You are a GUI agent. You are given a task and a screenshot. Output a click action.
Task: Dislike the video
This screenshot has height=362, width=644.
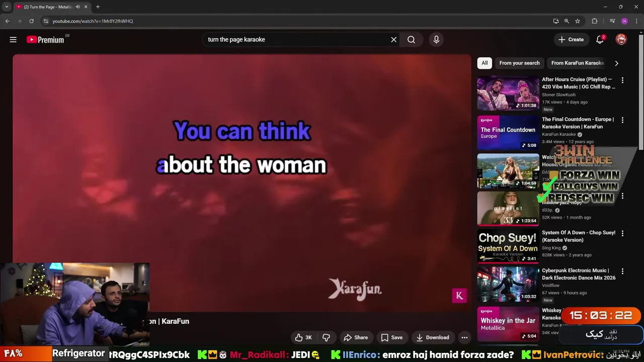tap(326, 337)
